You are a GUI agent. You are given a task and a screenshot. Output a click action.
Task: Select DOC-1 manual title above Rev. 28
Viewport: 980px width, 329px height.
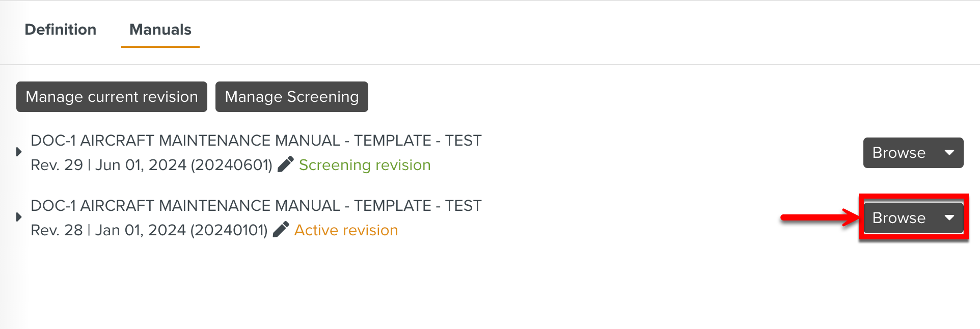point(256,206)
